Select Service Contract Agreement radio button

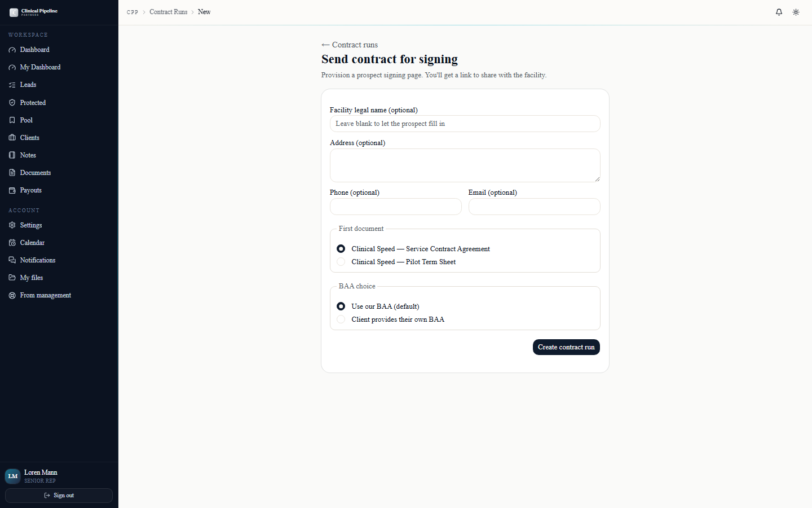341,249
